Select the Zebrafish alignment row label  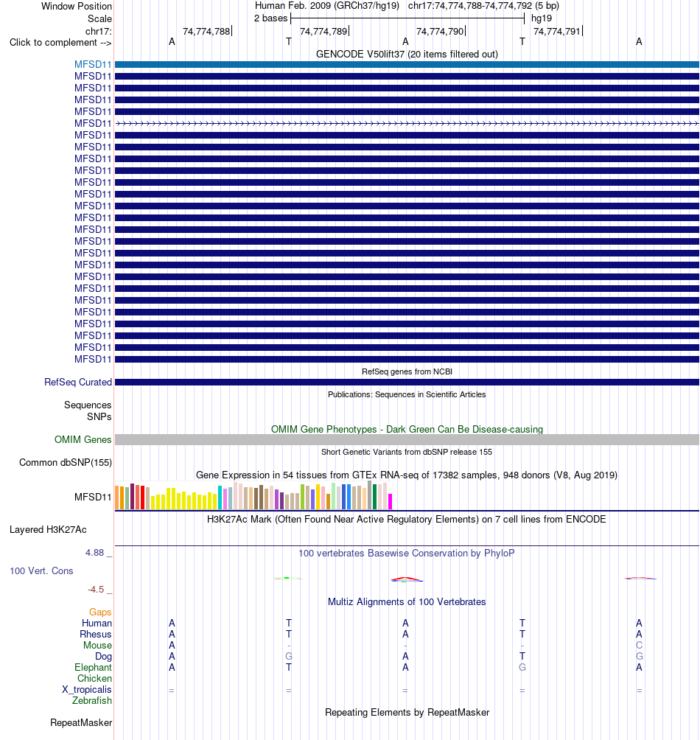pos(92,700)
